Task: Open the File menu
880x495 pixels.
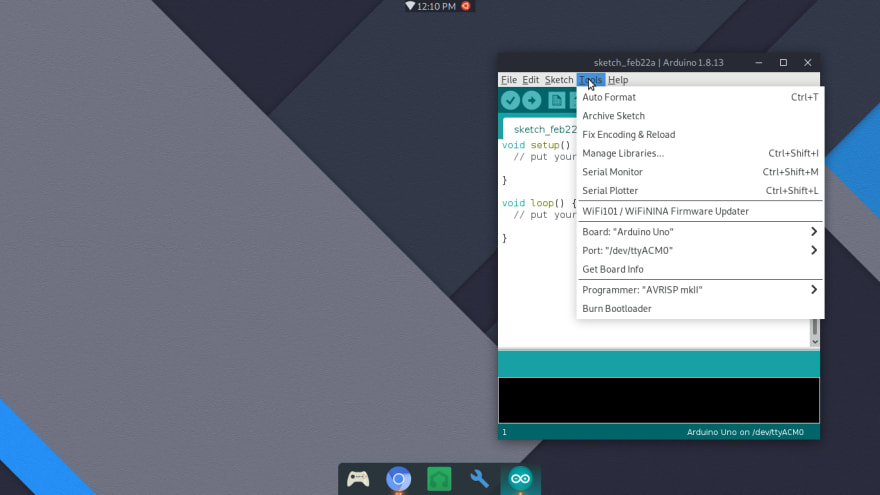Action: 509,80
